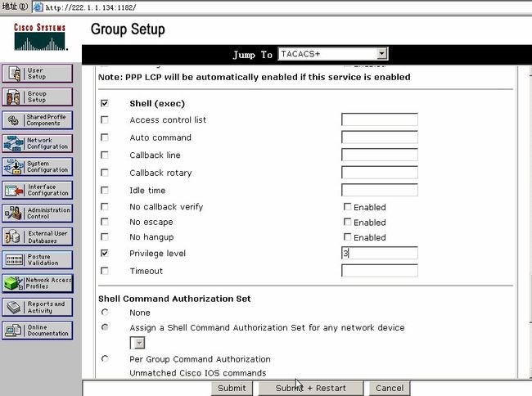The image size is (532, 396).
Task: Open External User Databases
Action: tap(37, 236)
